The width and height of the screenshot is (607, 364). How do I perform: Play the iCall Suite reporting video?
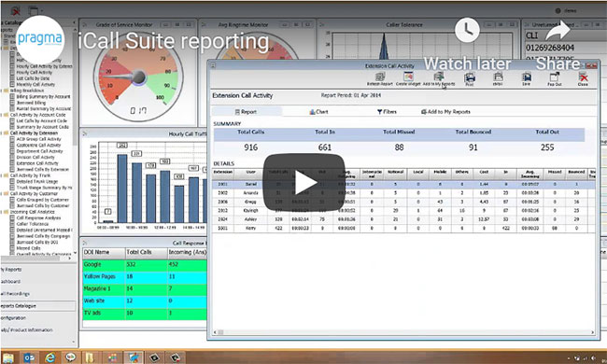[x=304, y=183]
